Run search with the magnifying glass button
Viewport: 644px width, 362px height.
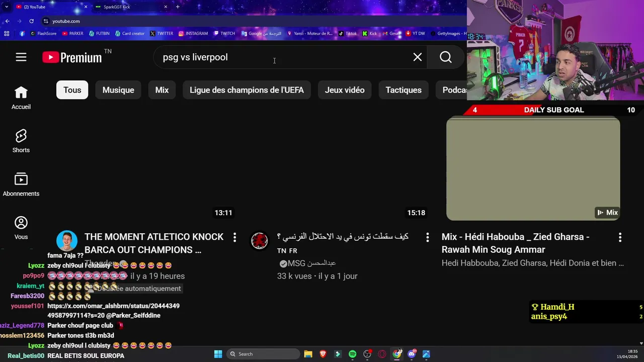[x=446, y=57]
